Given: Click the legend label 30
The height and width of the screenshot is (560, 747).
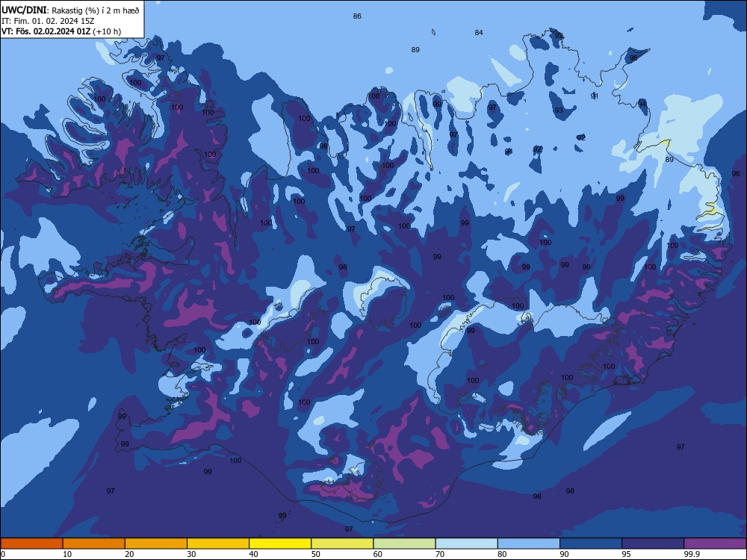Looking at the screenshot, I should pyautogui.click(x=191, y=554).
